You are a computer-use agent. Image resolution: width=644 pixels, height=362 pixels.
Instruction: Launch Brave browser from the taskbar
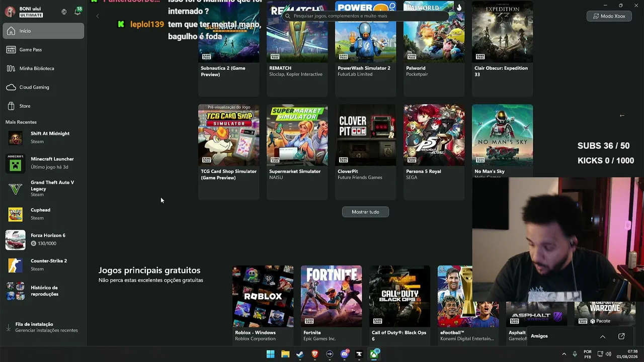tap(315, 354)
